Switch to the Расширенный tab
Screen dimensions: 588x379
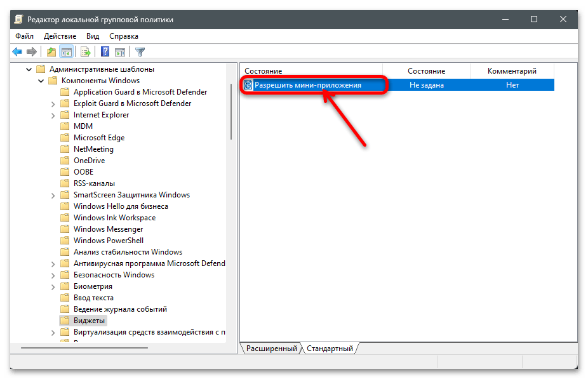tap(272, 349)
